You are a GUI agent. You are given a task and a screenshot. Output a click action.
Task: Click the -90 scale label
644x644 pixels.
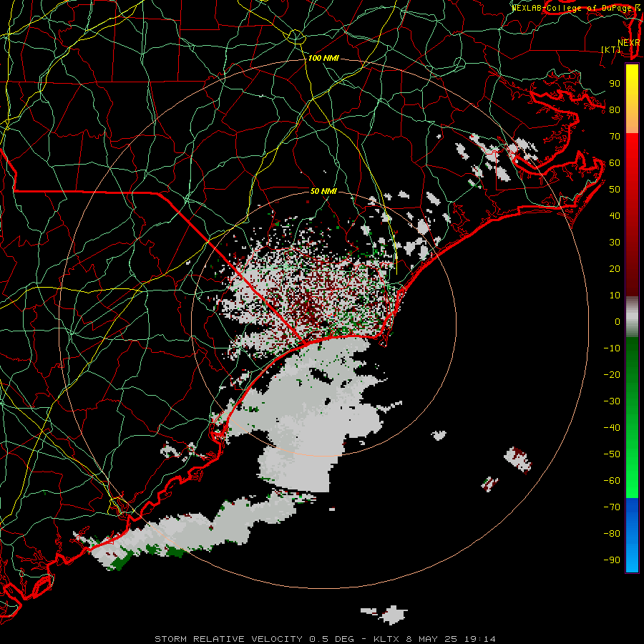click(612, 560)
